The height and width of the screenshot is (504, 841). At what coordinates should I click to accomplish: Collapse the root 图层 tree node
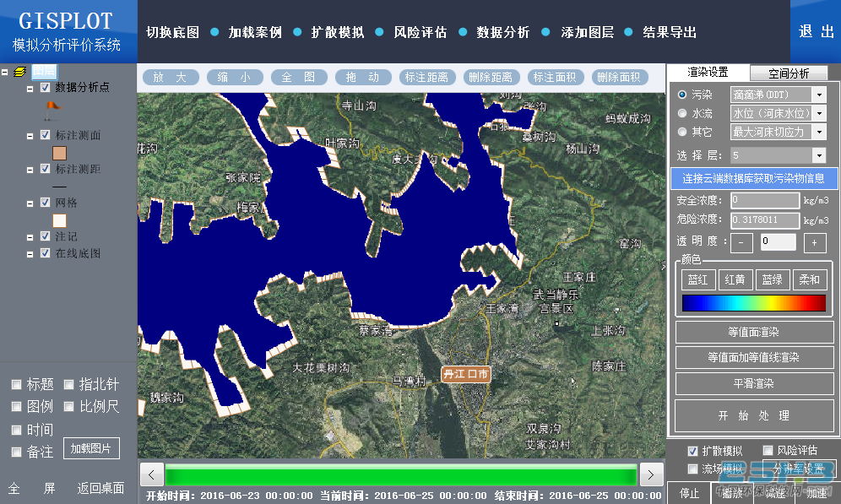pos(5,71)
